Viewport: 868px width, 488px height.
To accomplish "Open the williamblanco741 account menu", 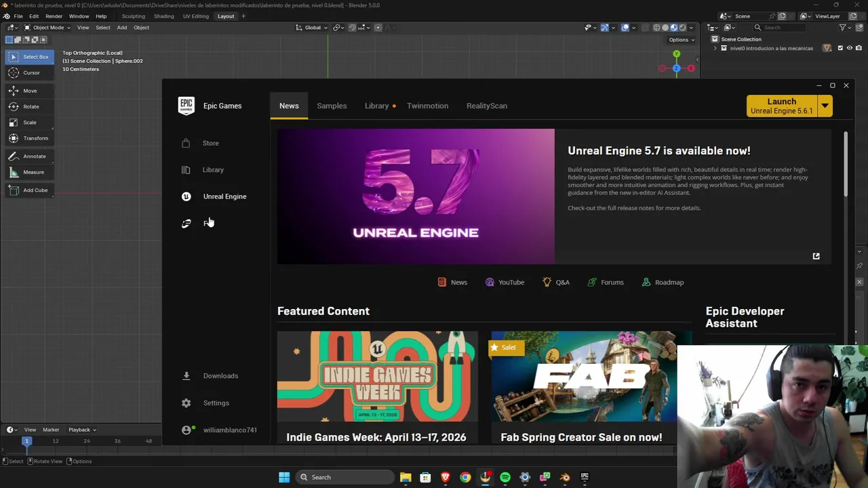I will tap(229, 430).
